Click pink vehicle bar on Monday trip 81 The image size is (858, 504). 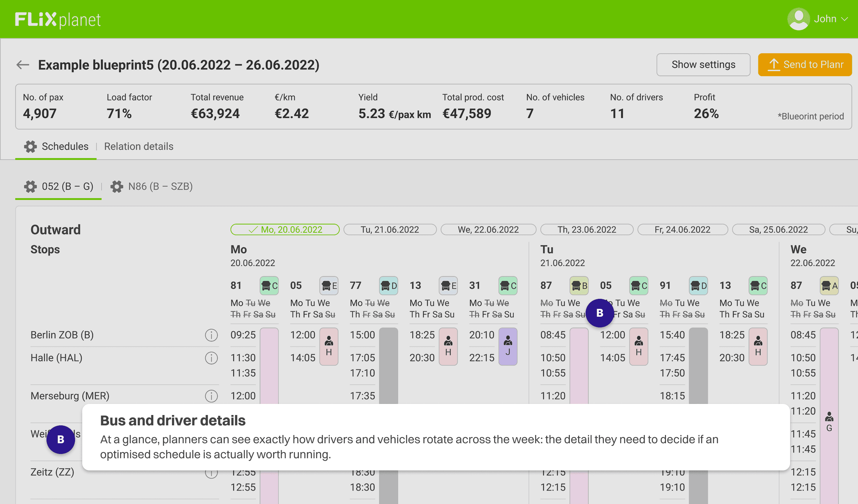269,365
